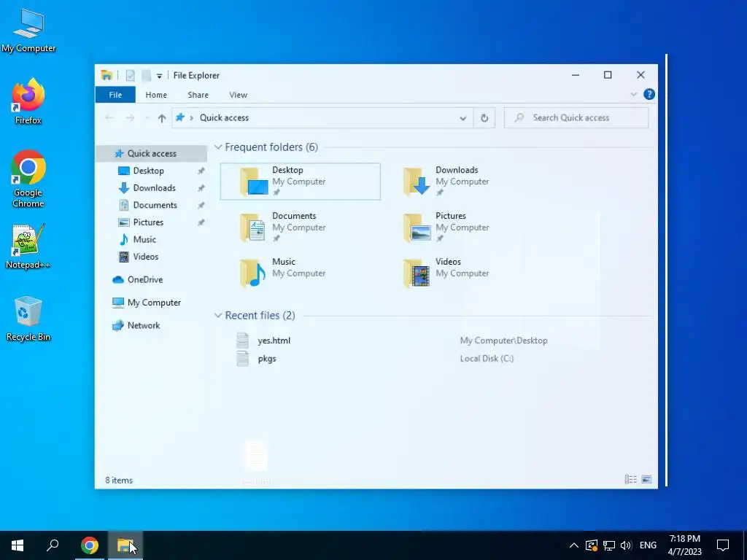
Task: Select the Firefox desktop shortcut
Action: 28,101
